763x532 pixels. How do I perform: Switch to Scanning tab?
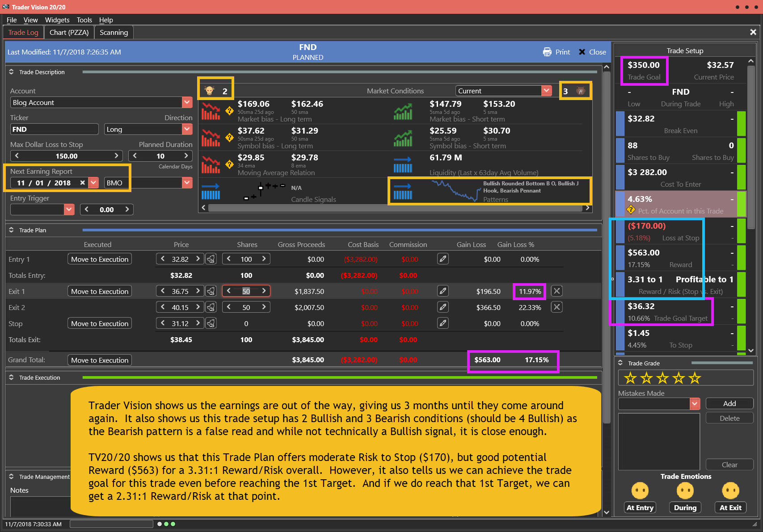[114, 32]
